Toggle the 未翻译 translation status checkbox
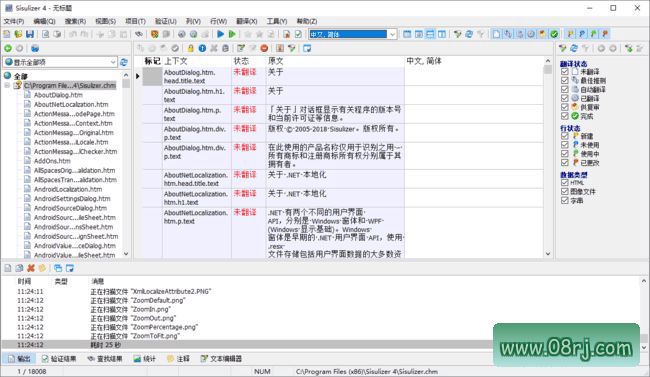The width and height of the screenshot is (650, 377). pyautogui.click(x=565, y=71)
